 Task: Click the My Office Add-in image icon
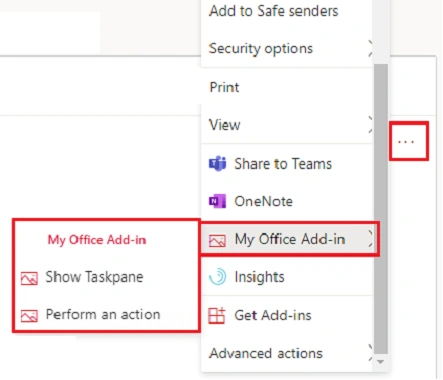[x=217, y=240]
